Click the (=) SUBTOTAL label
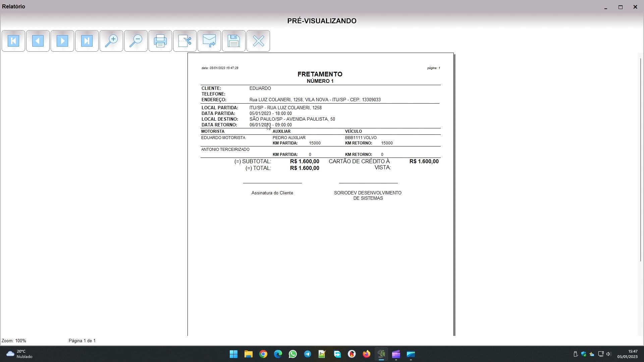 [253, 162]
